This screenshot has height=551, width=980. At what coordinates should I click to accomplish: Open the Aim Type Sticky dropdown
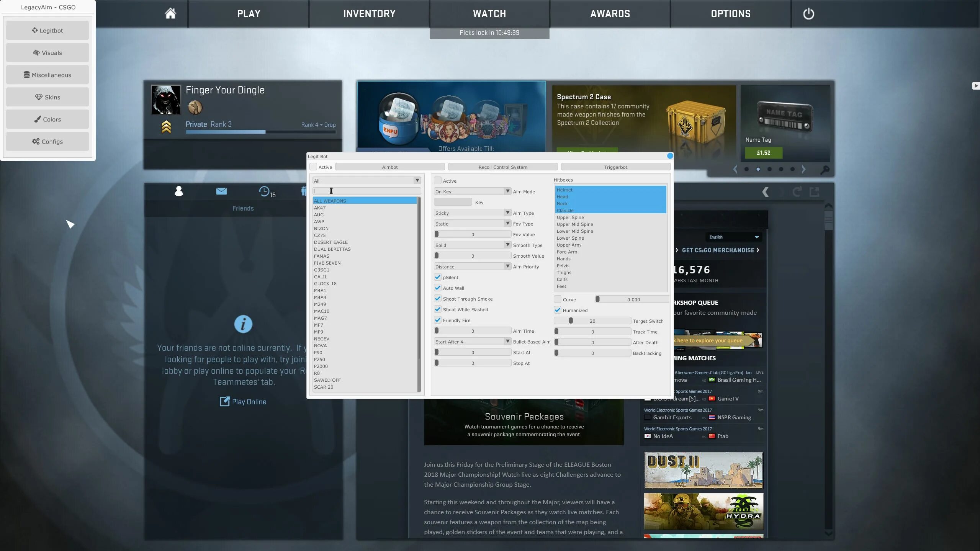pos(473,213)
